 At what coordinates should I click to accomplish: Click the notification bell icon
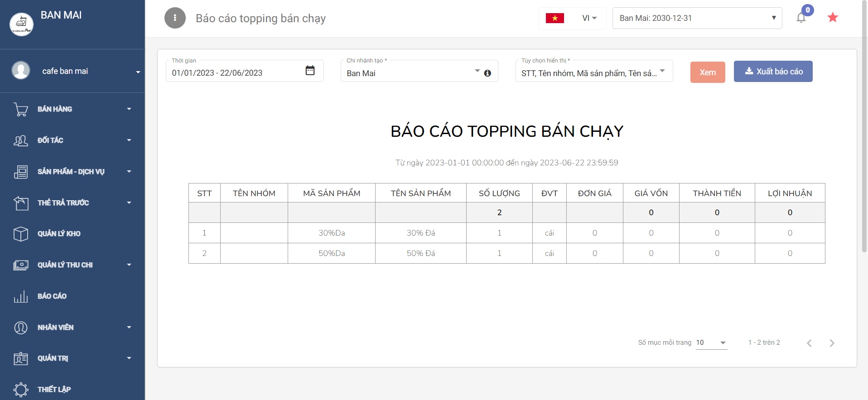click(801, 18)
